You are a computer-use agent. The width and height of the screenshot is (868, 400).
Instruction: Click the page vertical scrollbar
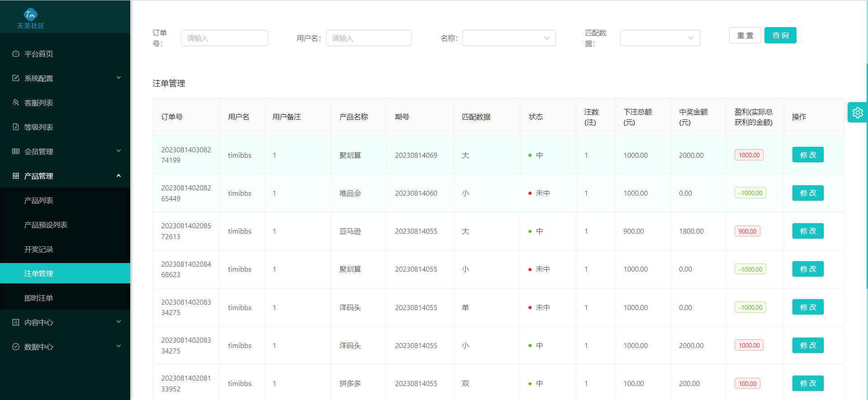click(867, 176)
